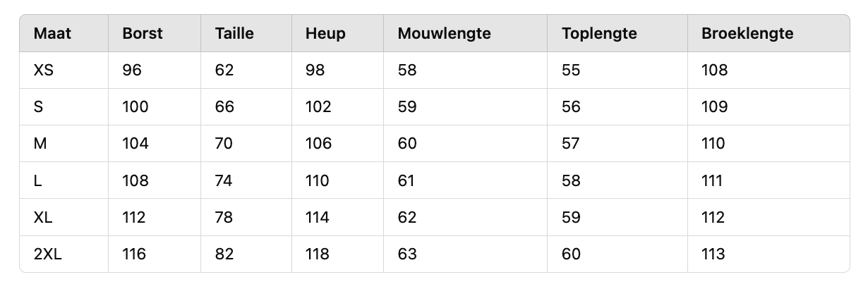Click the XL size row label
This screenshot has height=289, width=868.
[43, 217]
